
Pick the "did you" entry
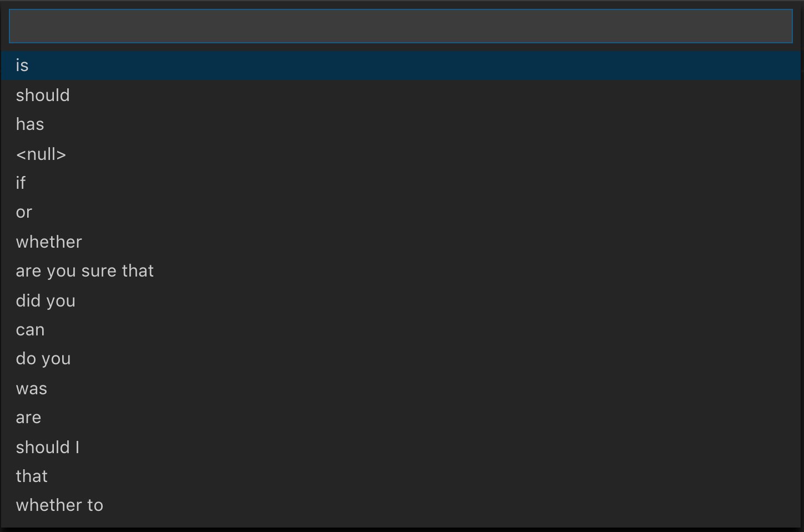[x=400, y=300]
